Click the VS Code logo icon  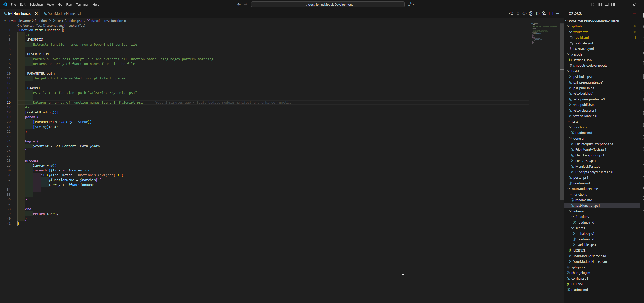[x=5, y=4]
